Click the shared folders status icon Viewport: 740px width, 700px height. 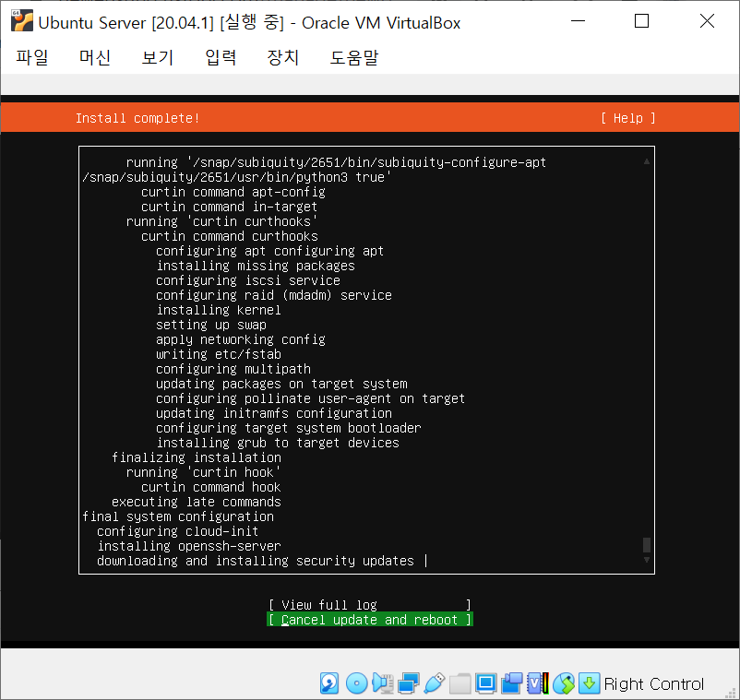[x=460, y=683]
